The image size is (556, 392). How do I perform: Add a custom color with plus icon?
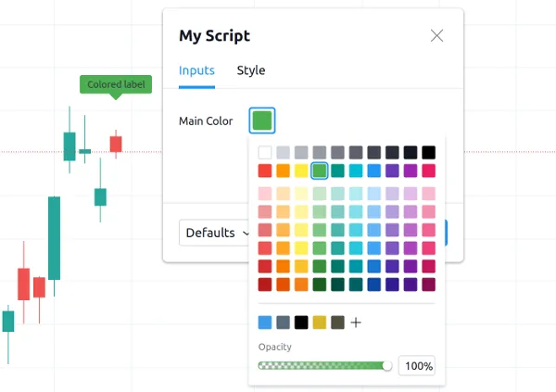(x=356, y=322)
